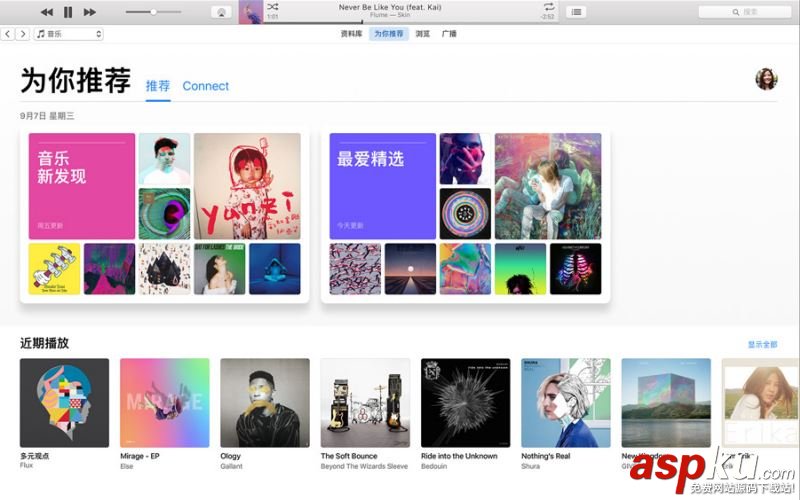This screenshot has width=800, height=500.
Task: Click the now playing album artwork
Action: pos(251,12)
